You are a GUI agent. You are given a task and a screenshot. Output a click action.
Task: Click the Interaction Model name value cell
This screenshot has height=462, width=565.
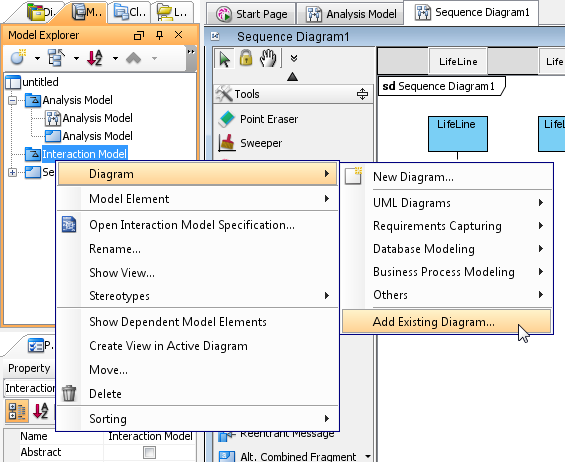[150, 436]
